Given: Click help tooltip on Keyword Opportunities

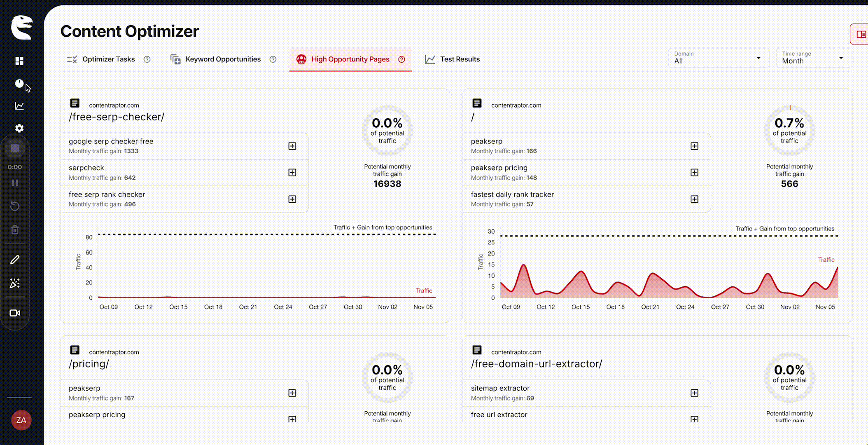Looking at the screenshot, I should (x=273, y=59).
